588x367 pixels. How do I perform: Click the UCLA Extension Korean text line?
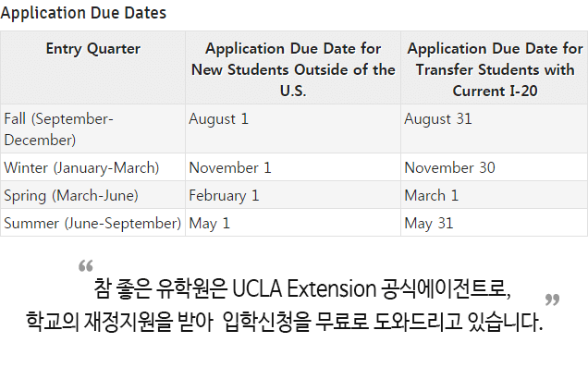[302, 288]
